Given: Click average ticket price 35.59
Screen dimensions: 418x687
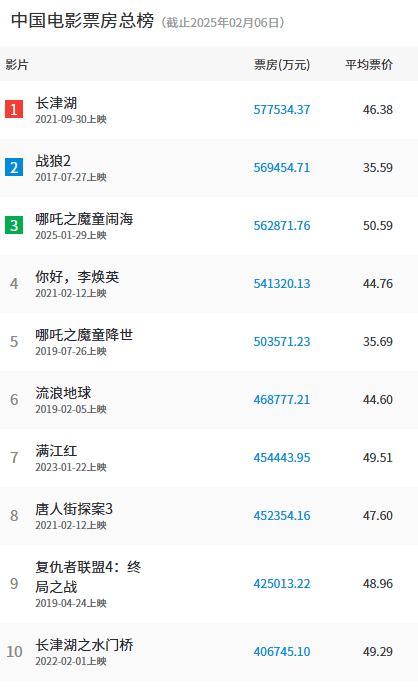Looking at the screenshot, I should [x=378, y=167].
